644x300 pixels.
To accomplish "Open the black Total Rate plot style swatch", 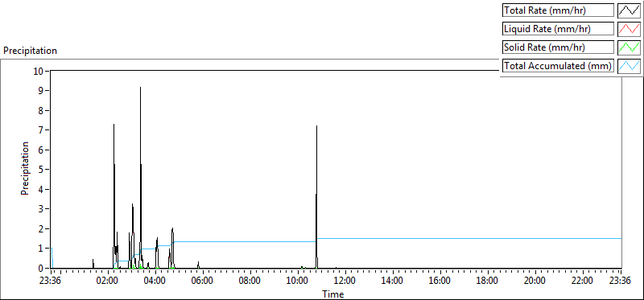I will (x=630, y=10).
